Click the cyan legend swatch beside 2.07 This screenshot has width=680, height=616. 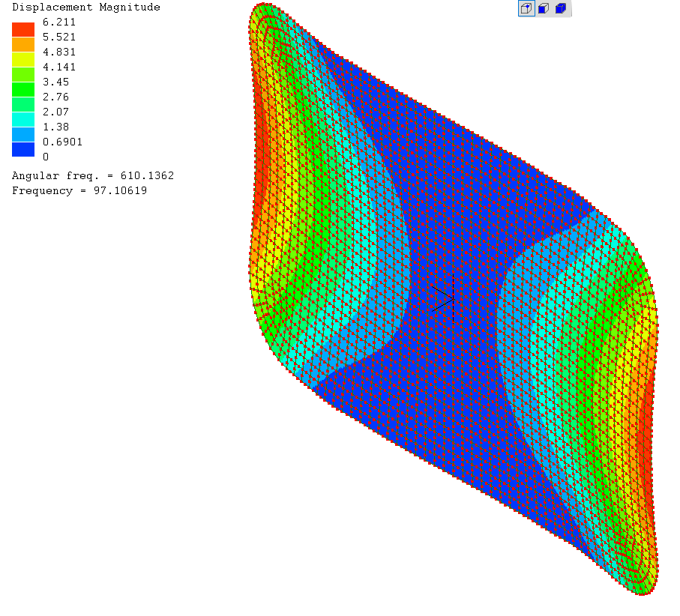click(23, 120)
